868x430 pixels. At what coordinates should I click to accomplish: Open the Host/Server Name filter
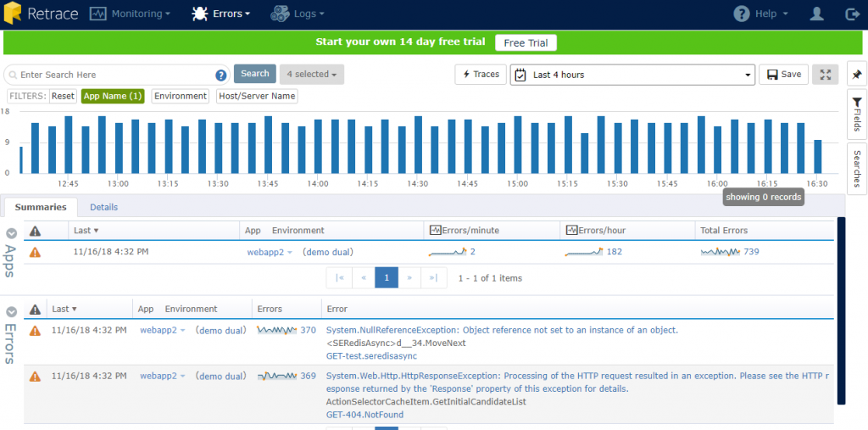tap(257, 96)
